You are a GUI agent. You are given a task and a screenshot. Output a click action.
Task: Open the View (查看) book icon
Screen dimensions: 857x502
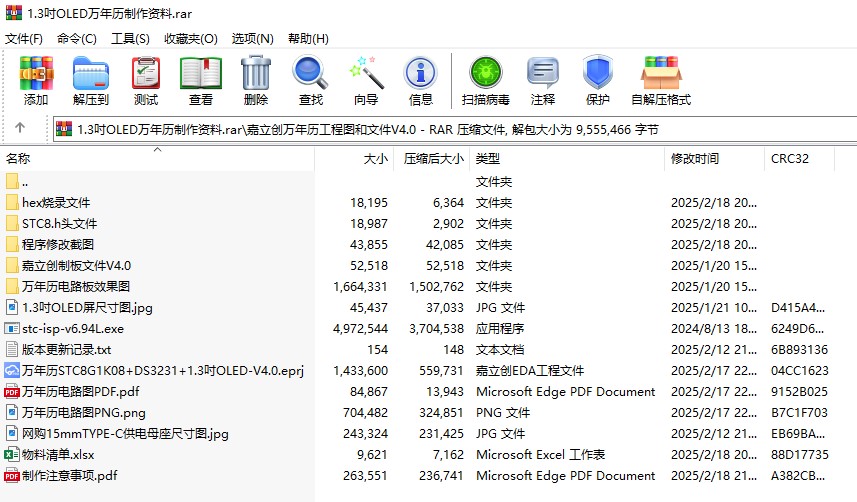[201, 73]
